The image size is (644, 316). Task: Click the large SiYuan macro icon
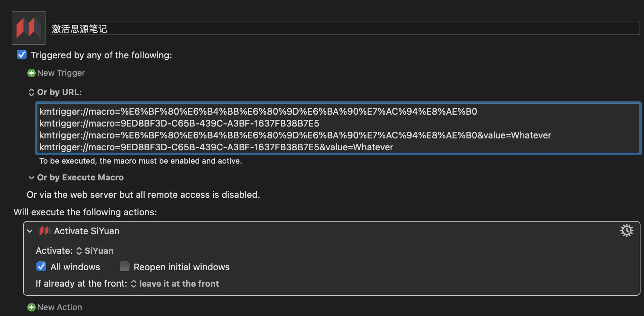coord(29,28)
